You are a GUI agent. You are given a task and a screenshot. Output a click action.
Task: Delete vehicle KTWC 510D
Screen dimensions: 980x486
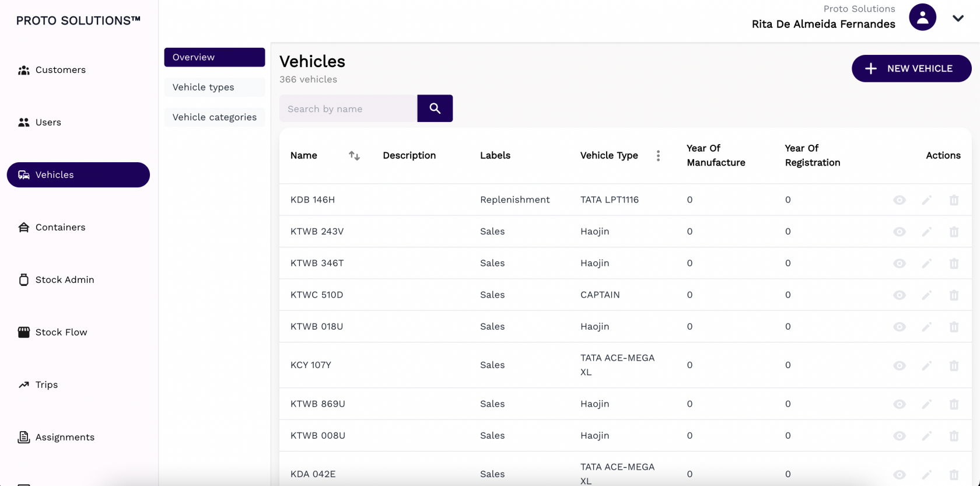[954, 295]
